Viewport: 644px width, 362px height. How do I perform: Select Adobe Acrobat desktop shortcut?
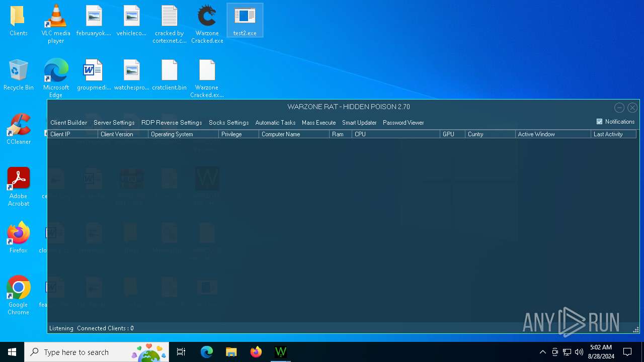click(18, 187)
